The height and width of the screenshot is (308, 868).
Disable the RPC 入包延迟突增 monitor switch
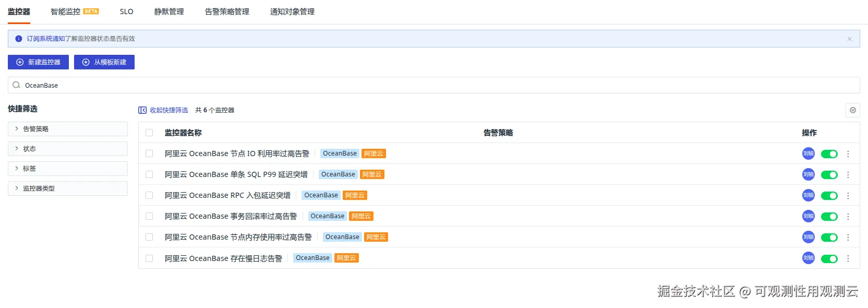(829, 196)
